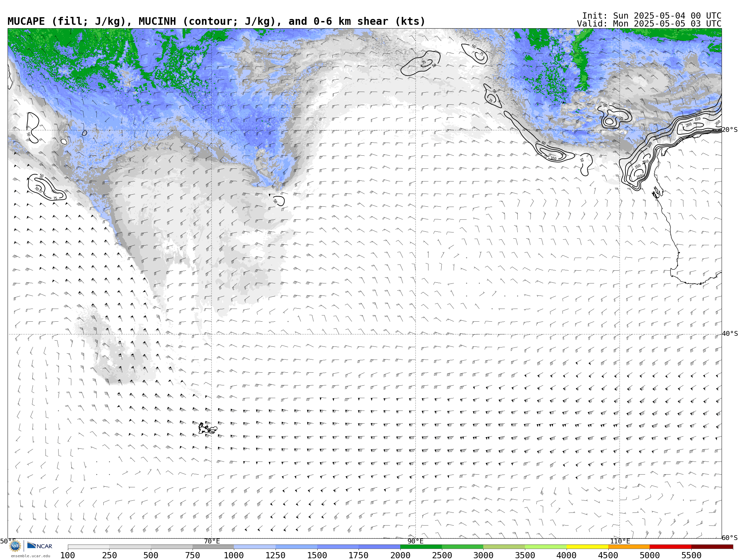
Task: Click the 250 colorbar label
Action: pos(110,556)
